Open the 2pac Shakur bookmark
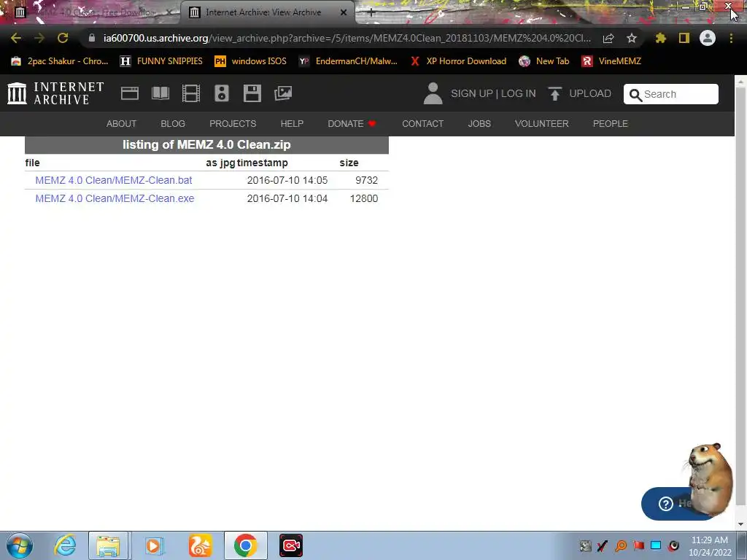The width and height of the screenshot is (747, 560). tap(60, 61)
